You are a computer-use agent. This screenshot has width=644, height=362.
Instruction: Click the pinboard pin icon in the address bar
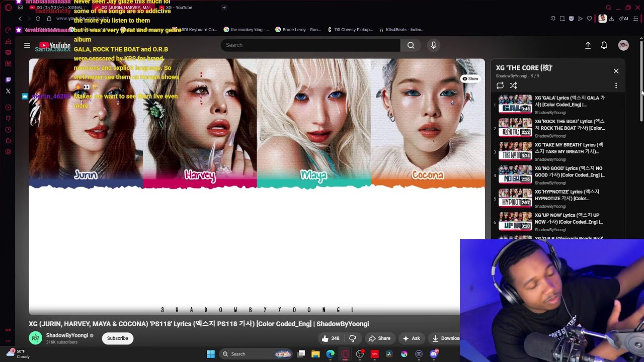coord(553,19)
